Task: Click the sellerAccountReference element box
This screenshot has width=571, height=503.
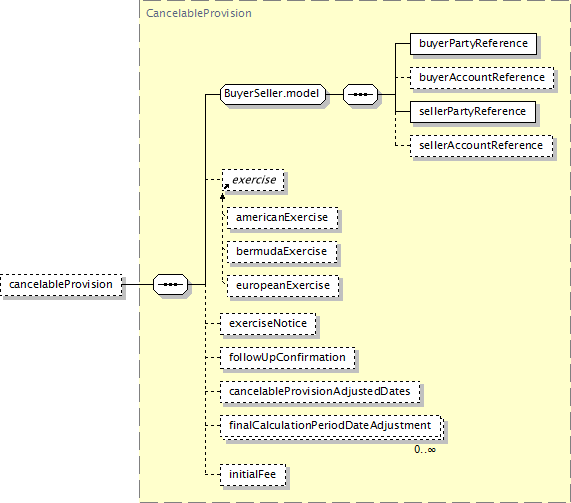Action: (481, 146)
